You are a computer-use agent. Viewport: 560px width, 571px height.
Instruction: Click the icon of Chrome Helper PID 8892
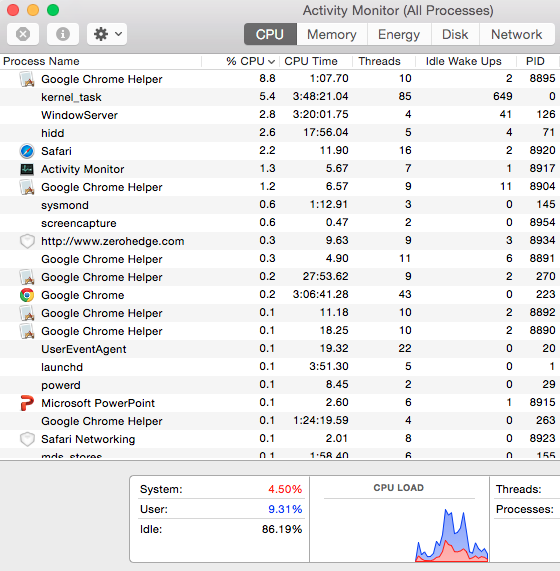click(27, 313)
